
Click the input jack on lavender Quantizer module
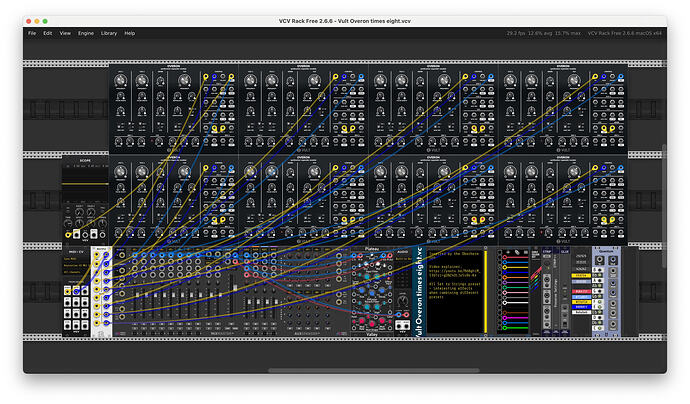[x=599, y=260]
